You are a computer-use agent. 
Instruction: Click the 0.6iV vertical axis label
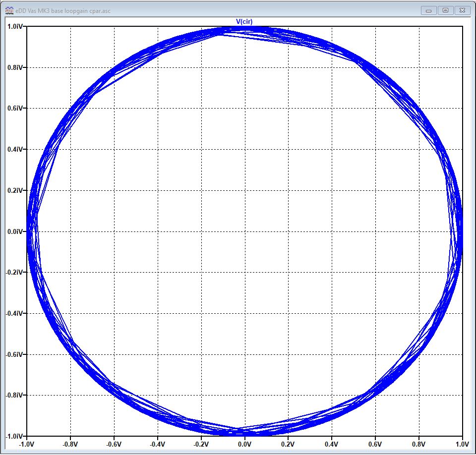pos(15,108)
